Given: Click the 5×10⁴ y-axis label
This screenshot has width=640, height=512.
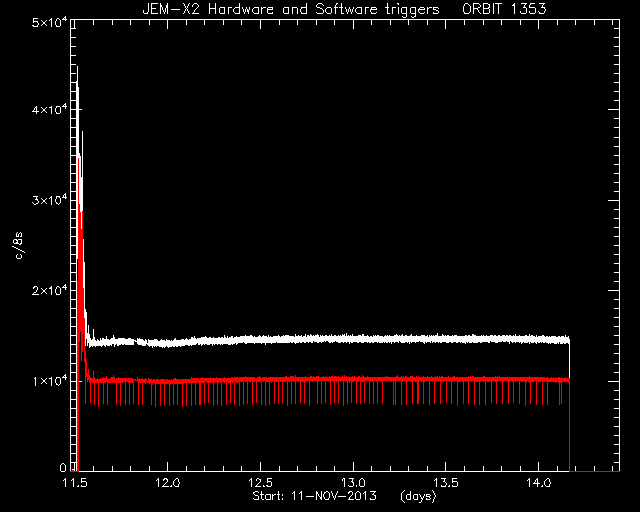Looking at the screenshot, I should pyautogui.click(x=49, y=22).
